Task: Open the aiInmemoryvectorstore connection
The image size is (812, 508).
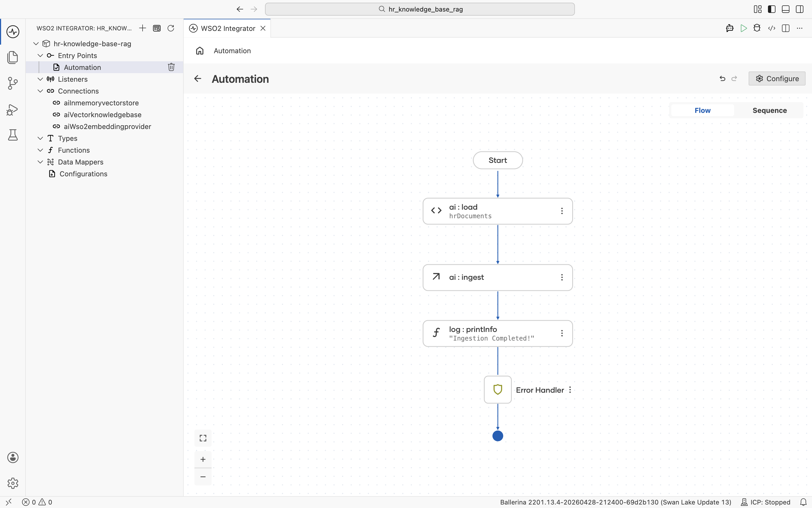Action: coord(104,103)
